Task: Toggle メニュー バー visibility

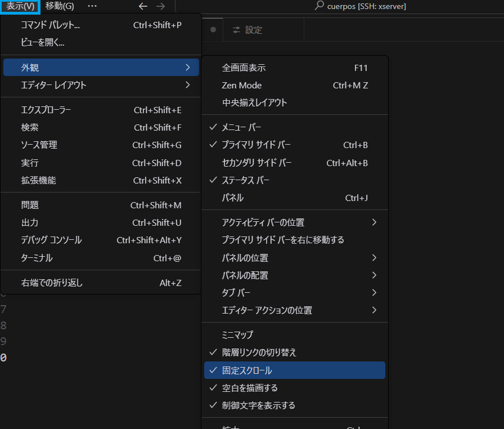Action: [x=294, y=127]
